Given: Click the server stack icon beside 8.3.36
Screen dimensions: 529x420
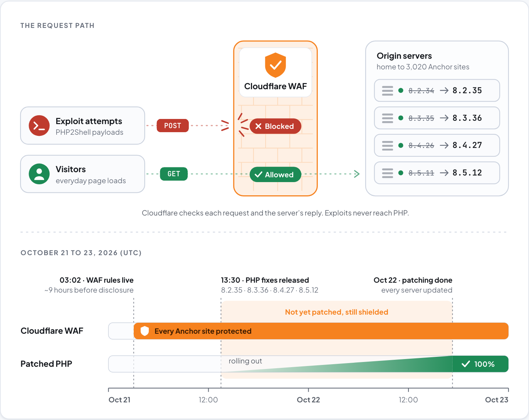Looking at the screenshot, I should 388,118.
